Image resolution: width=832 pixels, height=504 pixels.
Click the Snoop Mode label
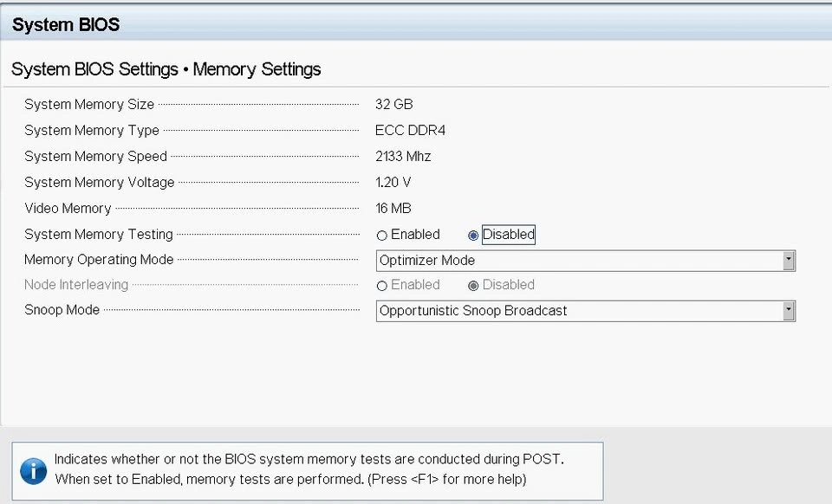(x=62, y=310)
